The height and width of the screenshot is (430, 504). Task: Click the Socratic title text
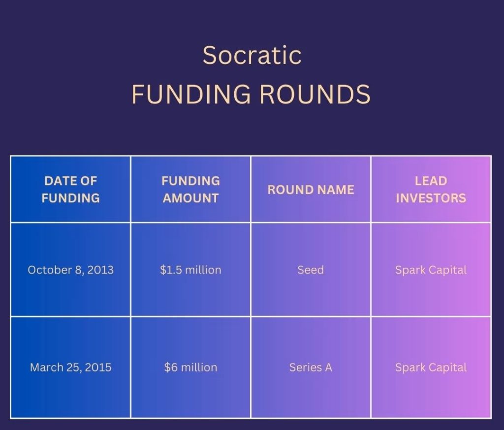252,55
